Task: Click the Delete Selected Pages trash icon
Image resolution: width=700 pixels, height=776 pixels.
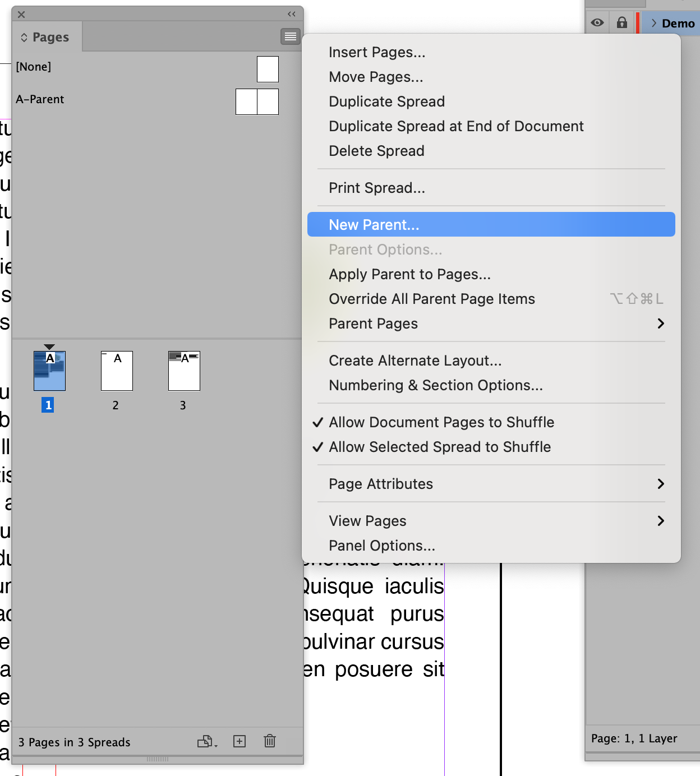Action: [270, 741]
